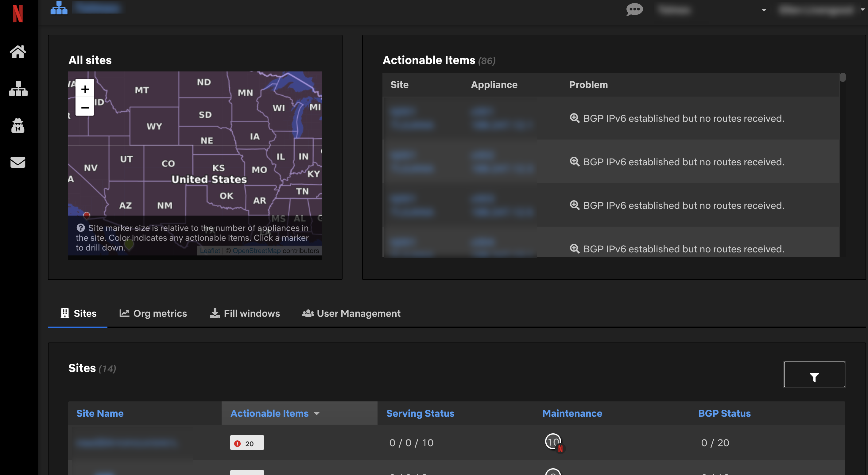The width and height of the screenshot is (868, 475).
Task: Open the chat bubble in the top bar
Action: (x=634, y=10)
